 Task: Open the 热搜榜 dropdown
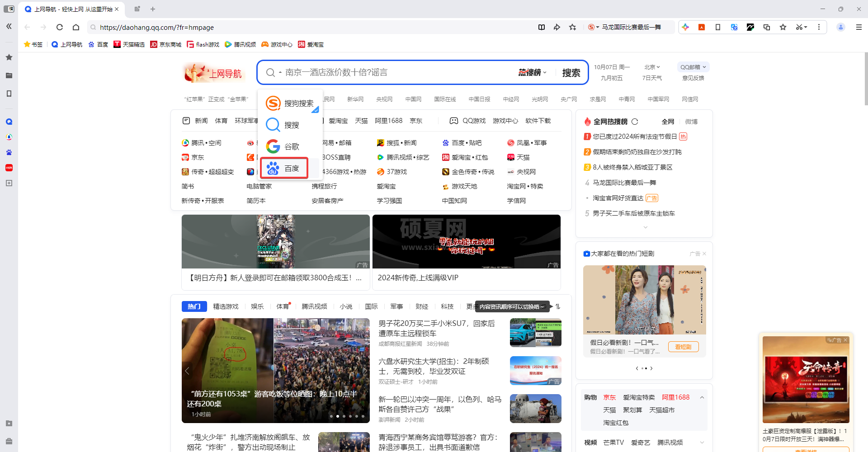532,72
